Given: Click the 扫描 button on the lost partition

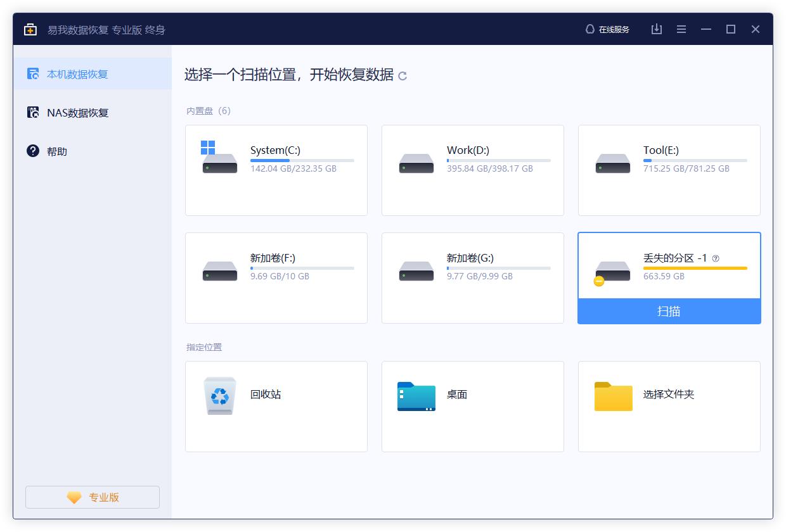Looking at the screenshot, I should tap(669, 311).
